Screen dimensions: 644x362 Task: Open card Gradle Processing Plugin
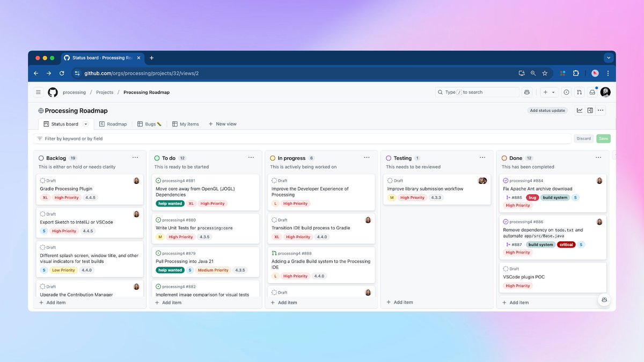coord(66,189)
